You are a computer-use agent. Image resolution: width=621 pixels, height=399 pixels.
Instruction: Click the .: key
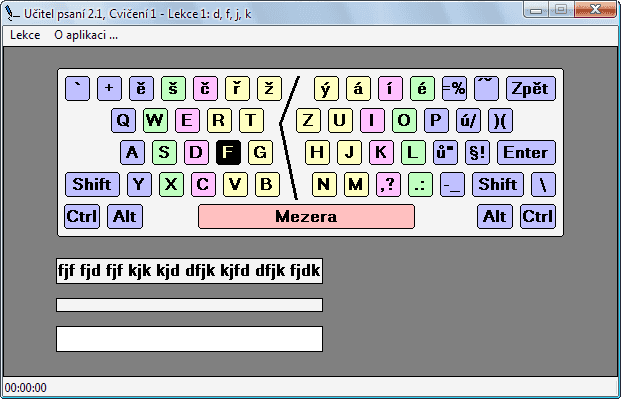point(421,184)
